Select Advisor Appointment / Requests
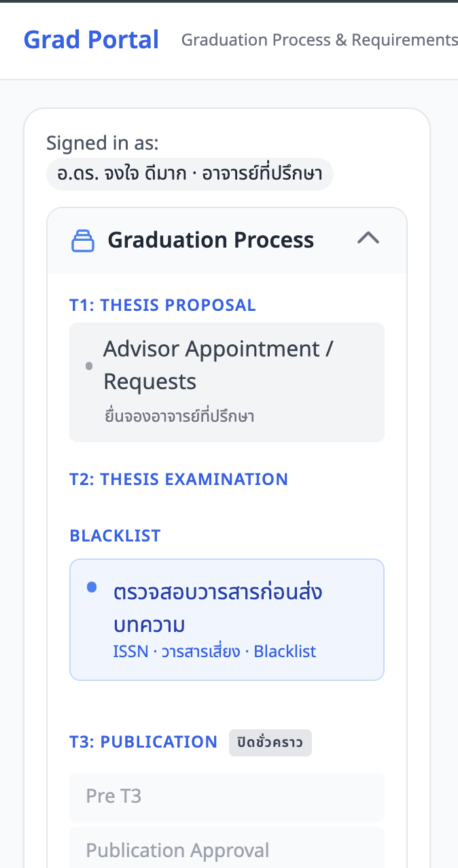The height and width of the screenshot is (868, 458). click(x=226, y=382)
